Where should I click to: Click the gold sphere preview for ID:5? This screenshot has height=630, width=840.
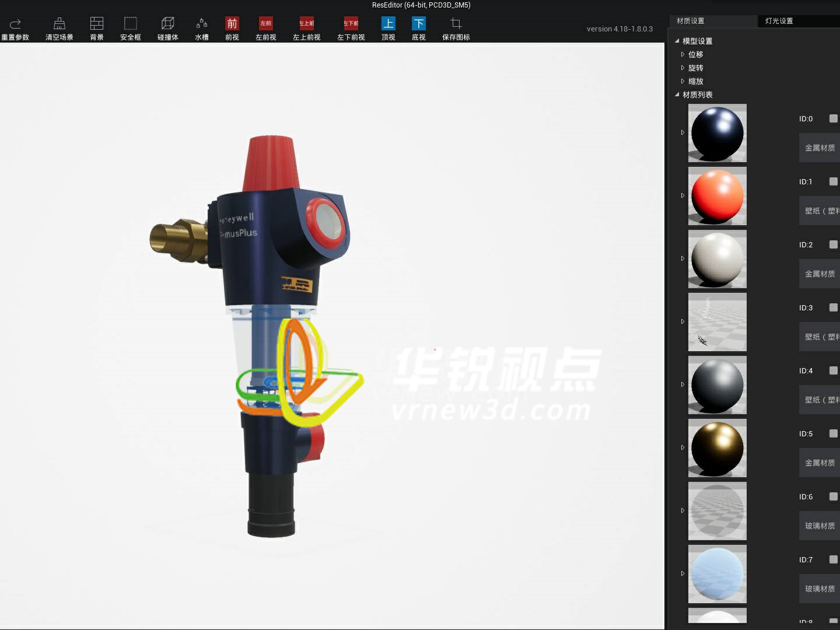click(717, 448)
